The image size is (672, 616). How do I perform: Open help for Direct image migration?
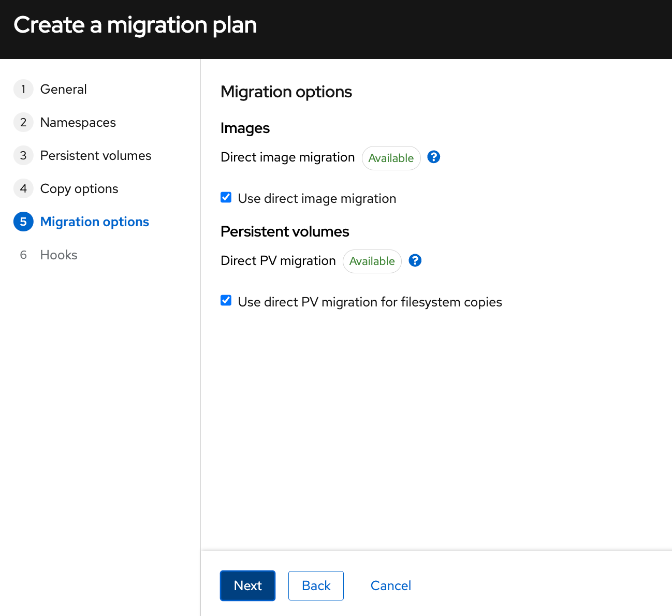[434, 157]
